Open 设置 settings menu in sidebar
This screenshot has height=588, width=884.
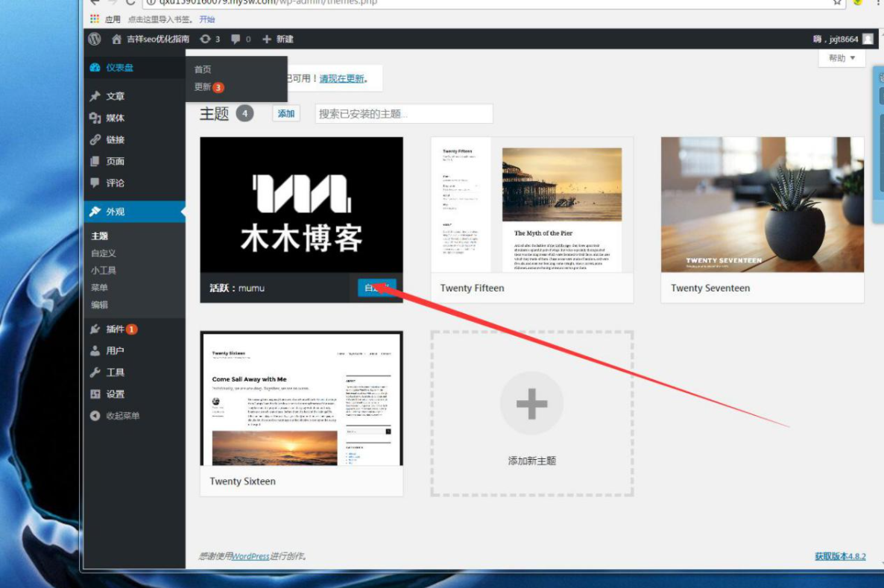(115, 394)
